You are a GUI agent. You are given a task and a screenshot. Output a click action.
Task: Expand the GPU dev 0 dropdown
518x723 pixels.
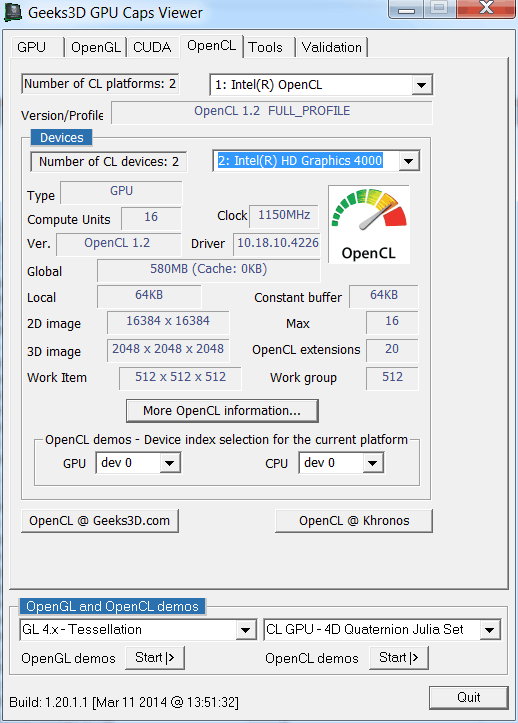click(170, 463)
